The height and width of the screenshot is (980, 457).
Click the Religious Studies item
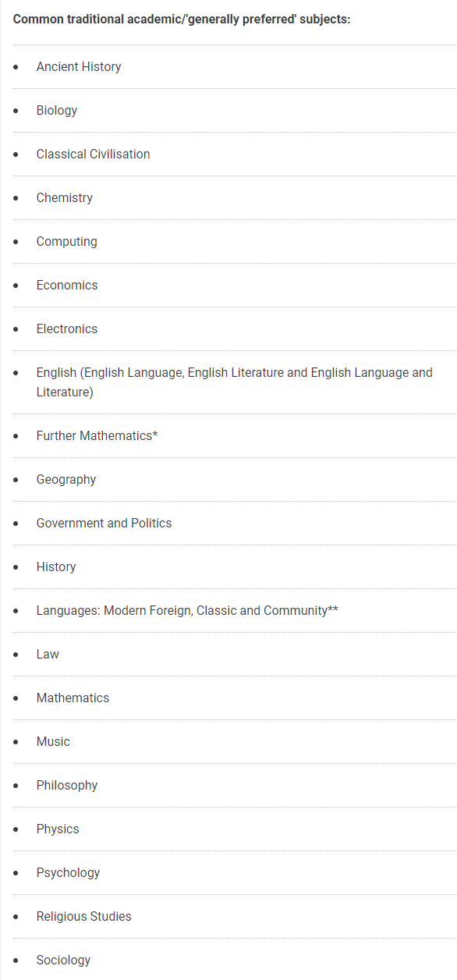pos(84,916)
